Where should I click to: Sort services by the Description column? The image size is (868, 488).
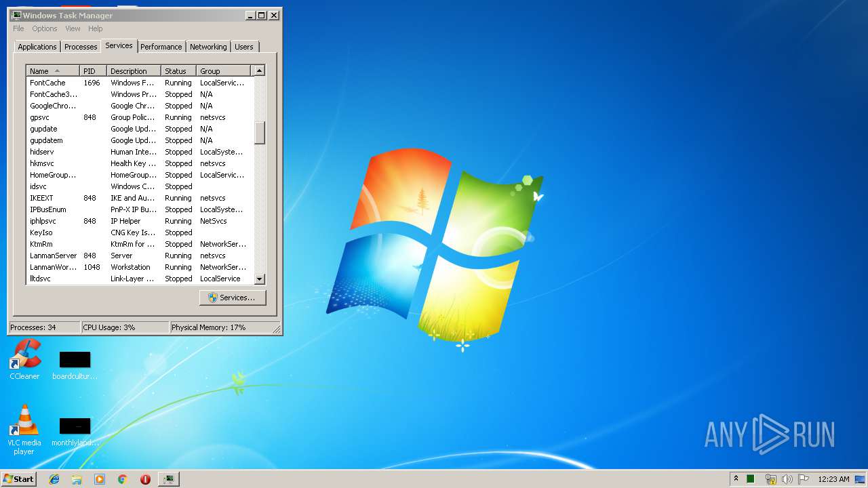[134, 70]
